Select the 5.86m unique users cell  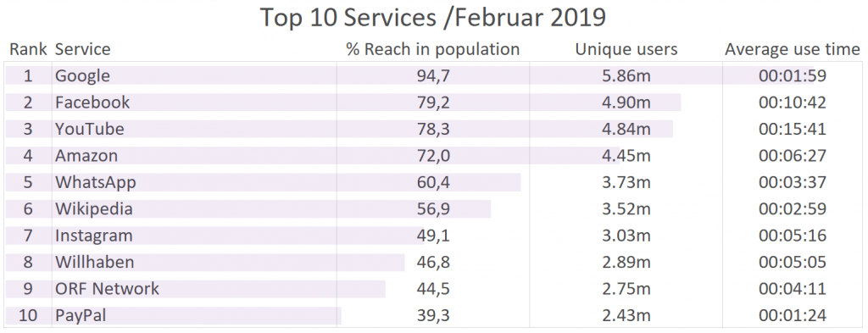point(626,75)
